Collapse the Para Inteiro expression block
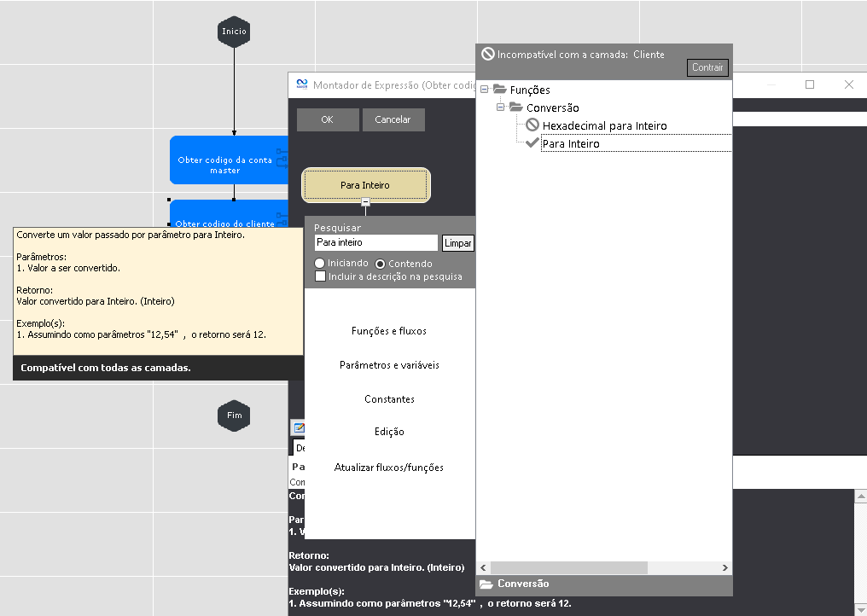The image size is (867, 616). click(365, 202)
